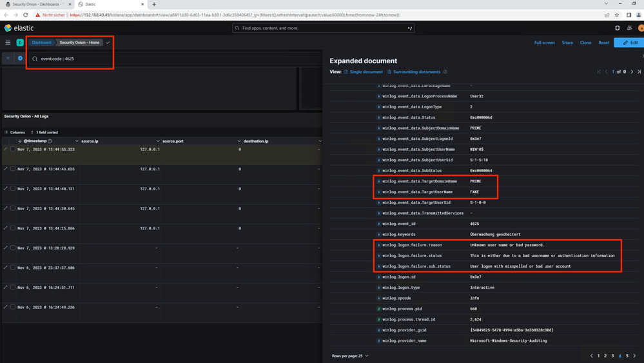Clone the dashboard
Screen dimensions: 644x363
click(585, 43)
